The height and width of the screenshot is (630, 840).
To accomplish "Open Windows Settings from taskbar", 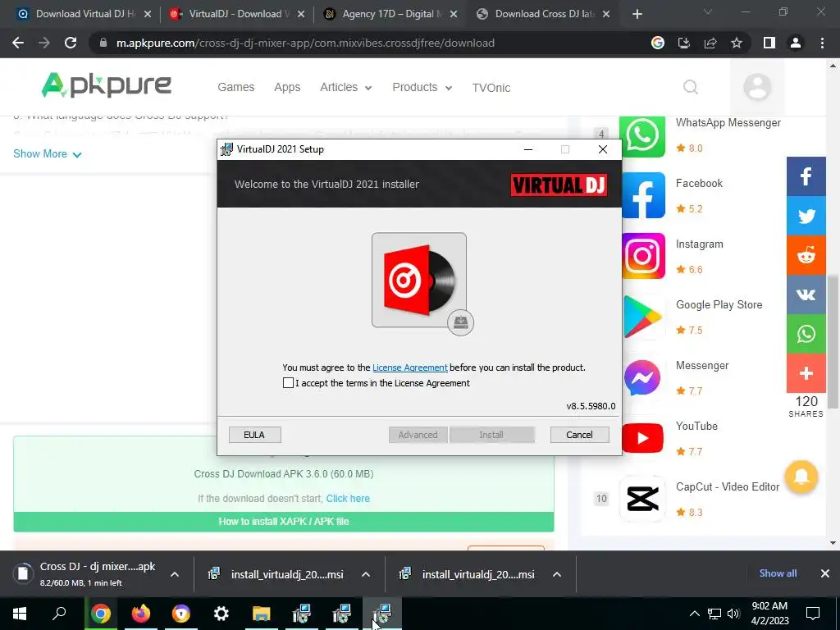I will click(x=221, y=614).
